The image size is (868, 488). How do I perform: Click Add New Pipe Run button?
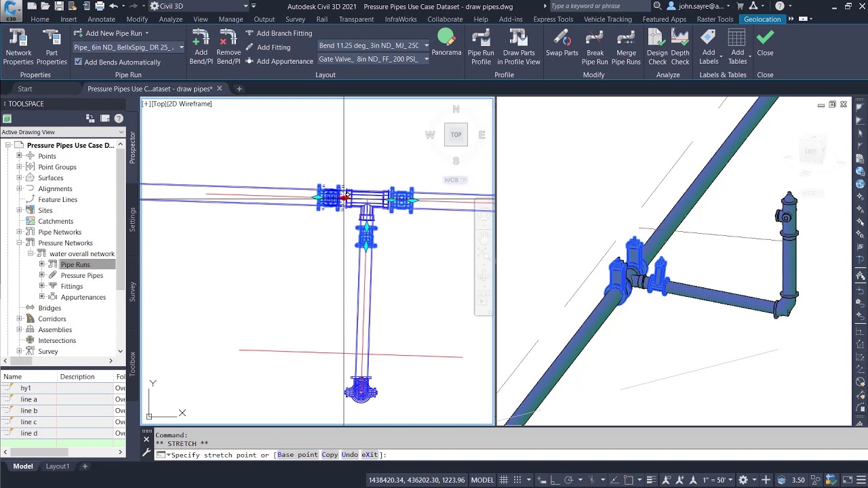tap(112, 33)
